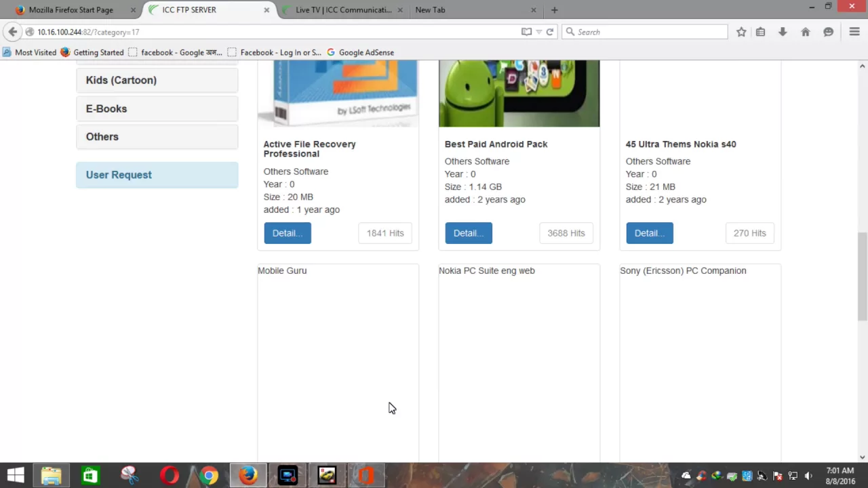Open File Explorer from taskbar
The height and width of the screenshot is (488, 868).
(51, 475)
